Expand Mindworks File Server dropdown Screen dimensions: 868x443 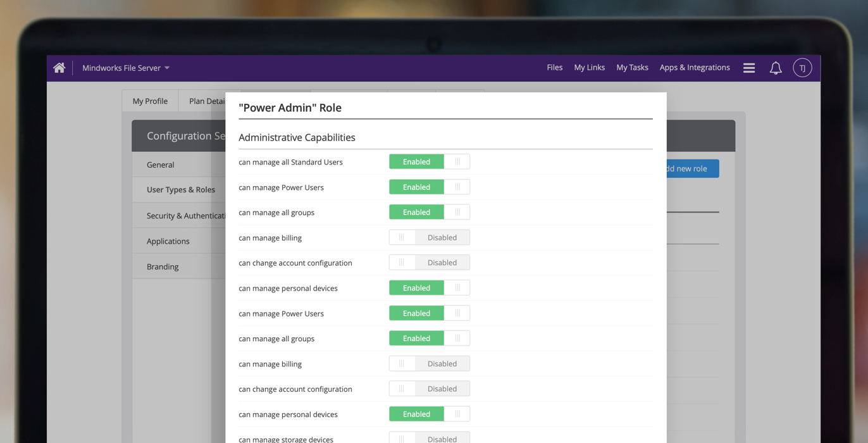[x=126, y=68]
